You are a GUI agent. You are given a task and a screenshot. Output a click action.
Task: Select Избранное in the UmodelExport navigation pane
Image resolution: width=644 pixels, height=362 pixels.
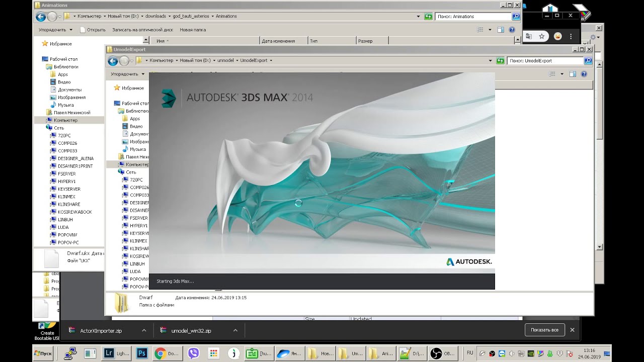coord(133,88)
